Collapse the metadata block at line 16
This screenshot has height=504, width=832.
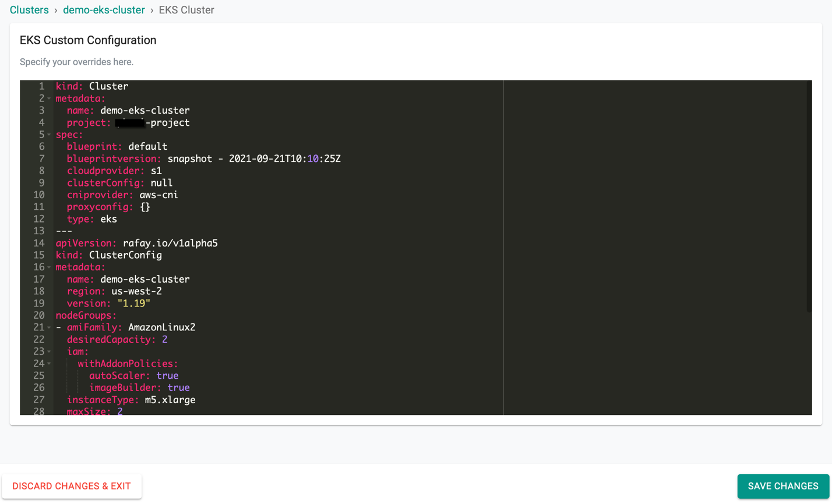(x=50, y=267)
